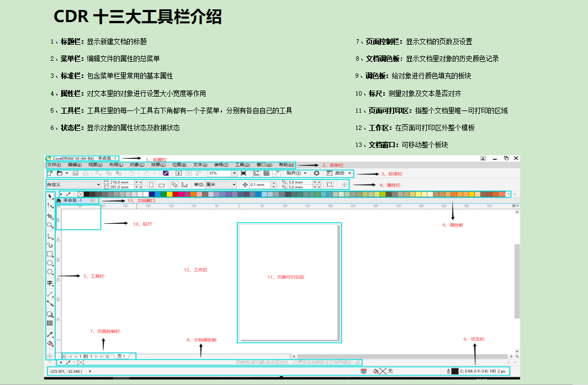Image resolution: width=588 pixels, height=385 pixels.
Task: Open the 35% zoom level dropdown
Action: (235, 173)
